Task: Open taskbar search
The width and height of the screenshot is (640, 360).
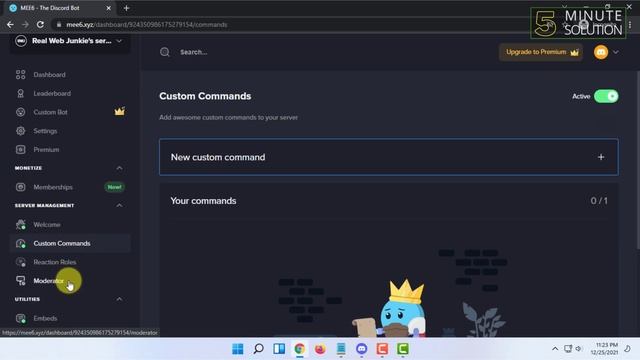Action: (x=258, y=349)
